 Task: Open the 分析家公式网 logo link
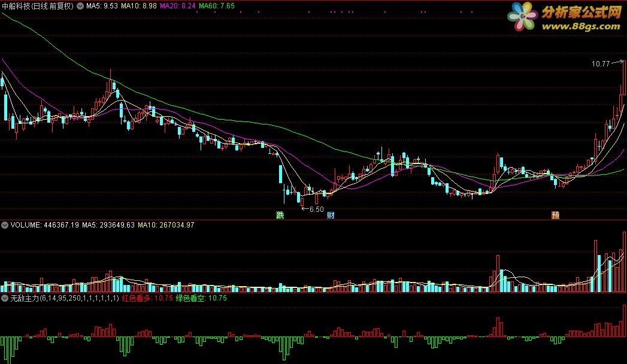click(581, 12)
